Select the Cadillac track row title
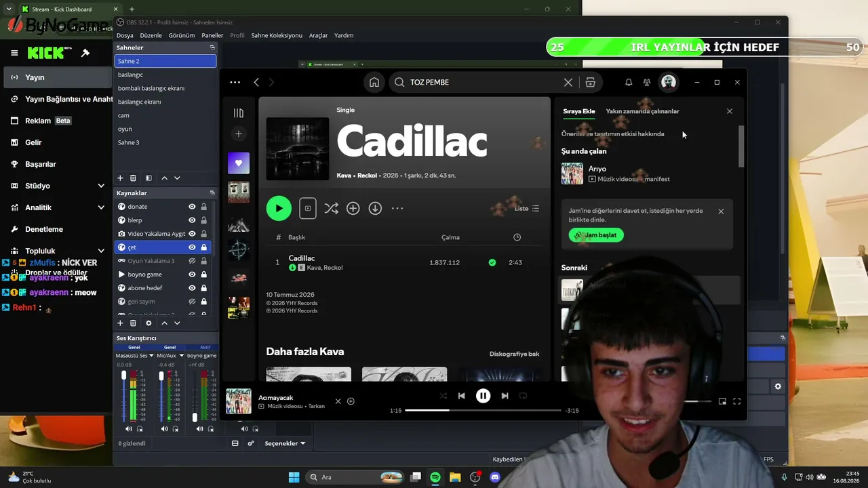Screen dimensions: 868x488 302,258
